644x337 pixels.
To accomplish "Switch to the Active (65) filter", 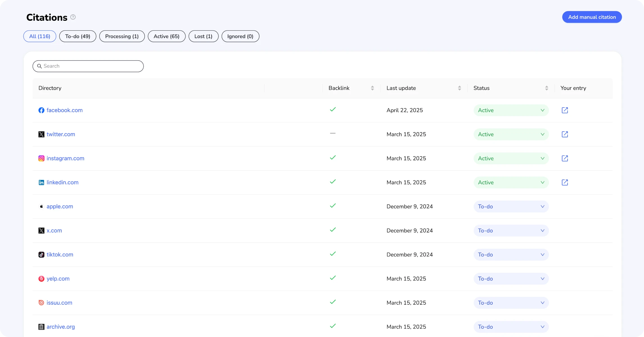I will [166, 36].
